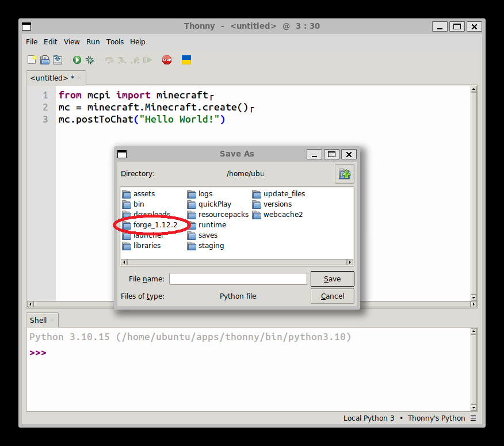
Task: Click shell vertical scroll up arrow
Action: click(x=474, y=331)
